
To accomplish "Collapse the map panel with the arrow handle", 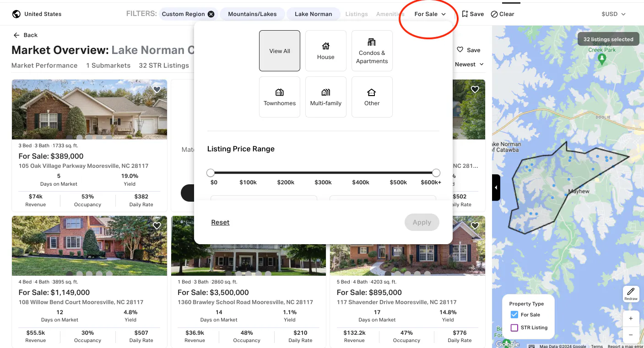I will click(x=496, y=187).
